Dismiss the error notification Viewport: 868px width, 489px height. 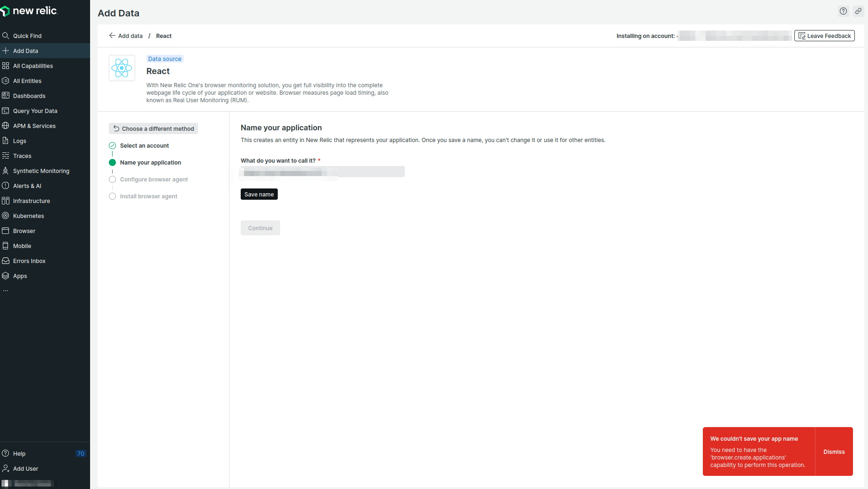[834, 451]
